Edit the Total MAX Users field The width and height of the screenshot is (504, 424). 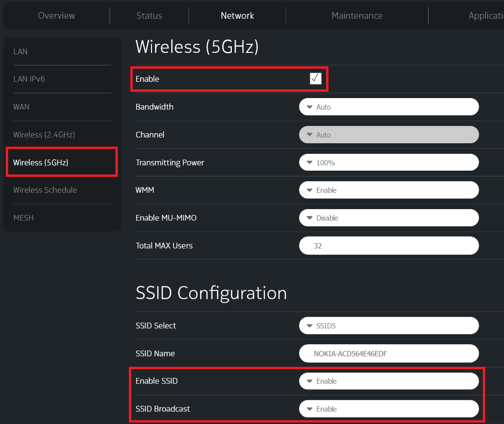[x=389, y=246]
